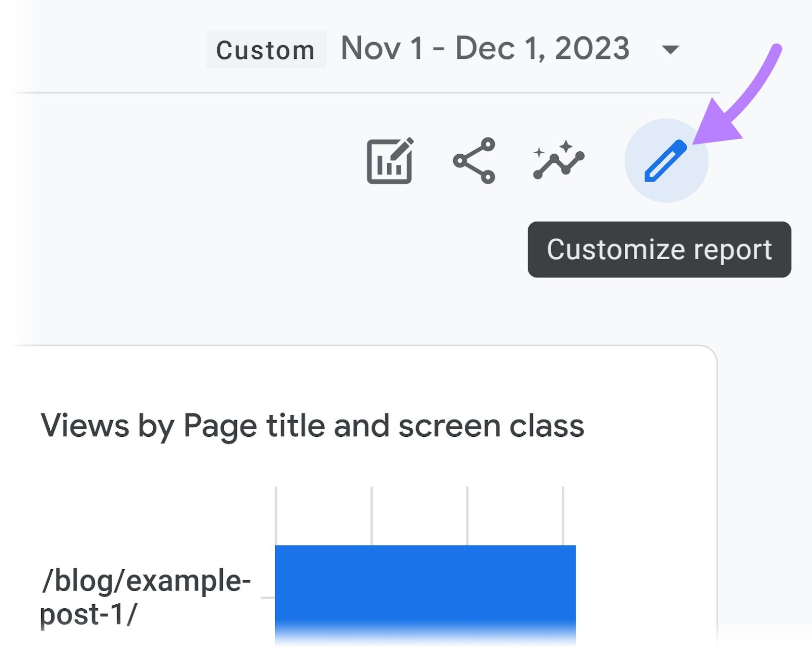Click the blue pencil inside the highlighted circle
The height and width of the screenshot is (655, 812).
click(x=666, y=161)
